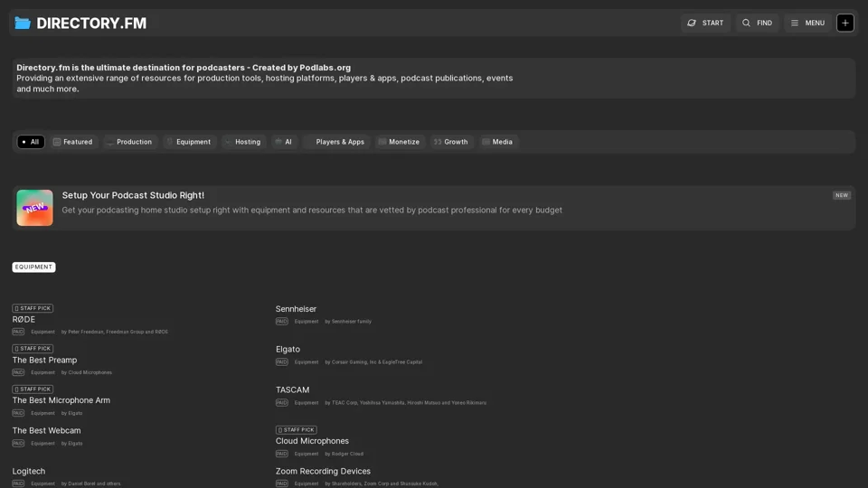This screenshot has height=488, width=868.
Task: Select the Media filter
Action: [498, 142]
